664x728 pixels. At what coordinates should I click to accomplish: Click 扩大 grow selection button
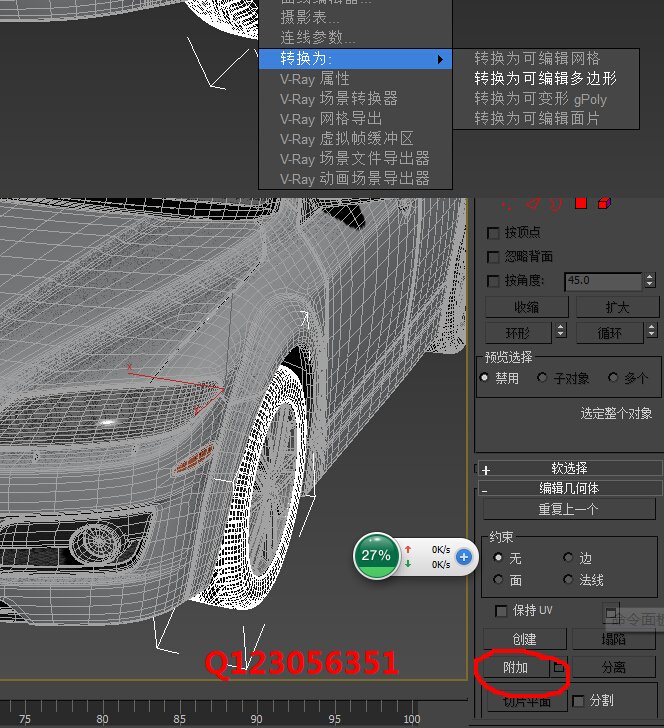pyautogui.click(x=618, y=307)
